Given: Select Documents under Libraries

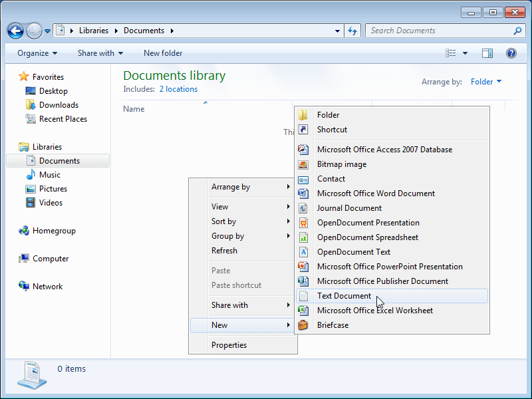Looking at the screenshot, I should [x=58, y=161].
